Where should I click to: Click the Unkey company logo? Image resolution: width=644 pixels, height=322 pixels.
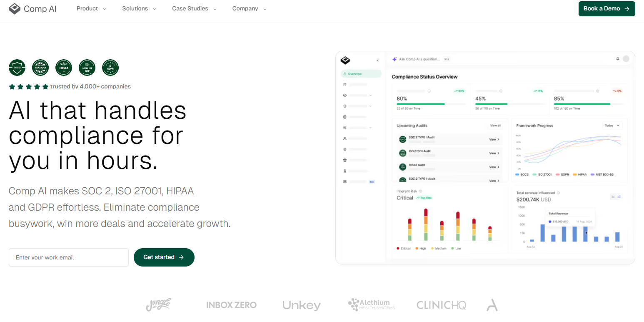[x=302, y=305]
